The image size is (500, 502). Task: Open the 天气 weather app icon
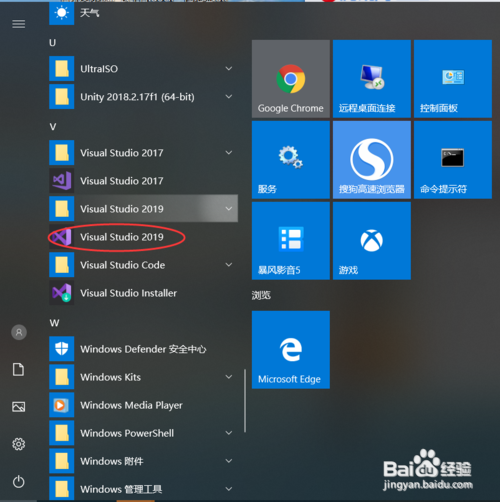tap(62, 13)
